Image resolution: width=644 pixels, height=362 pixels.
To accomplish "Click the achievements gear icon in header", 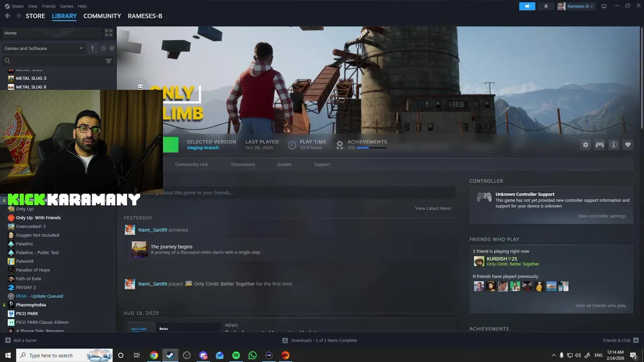I will click(x=340, y=145).
